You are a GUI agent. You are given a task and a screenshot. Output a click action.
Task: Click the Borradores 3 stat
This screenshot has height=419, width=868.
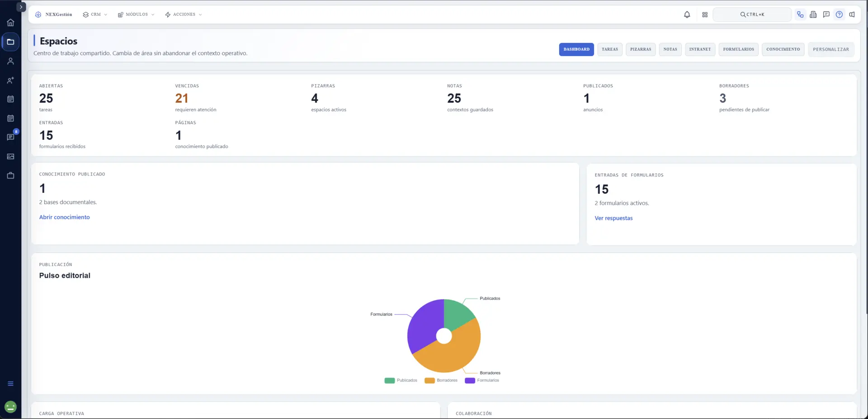tap(744, 98)
